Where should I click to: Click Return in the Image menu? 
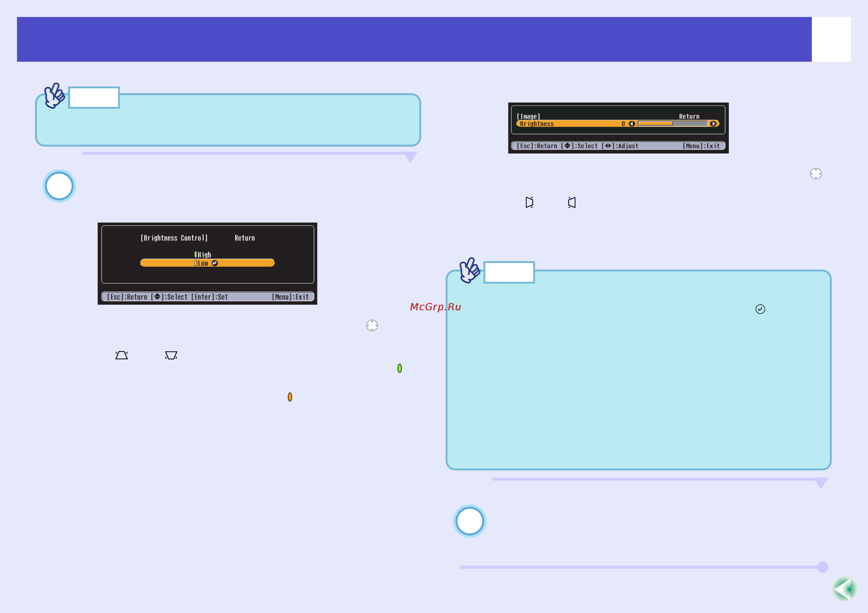(x=689, y=116)
